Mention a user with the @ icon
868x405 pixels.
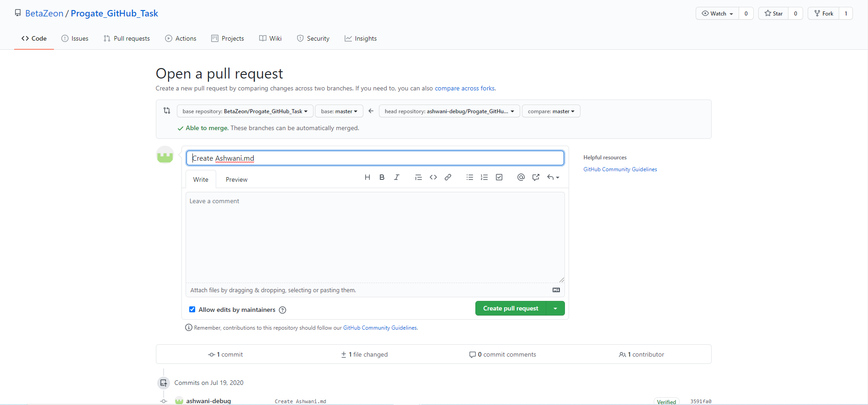[521, 178]
